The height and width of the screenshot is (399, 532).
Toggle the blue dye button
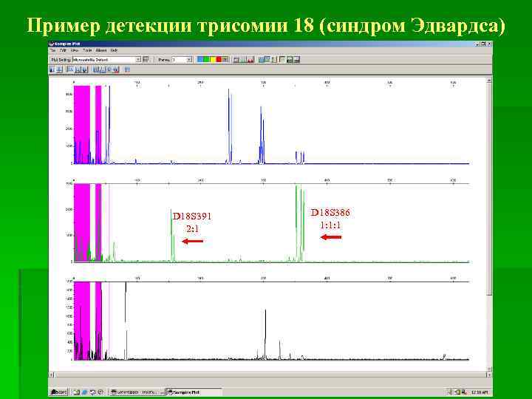point(200,60)
